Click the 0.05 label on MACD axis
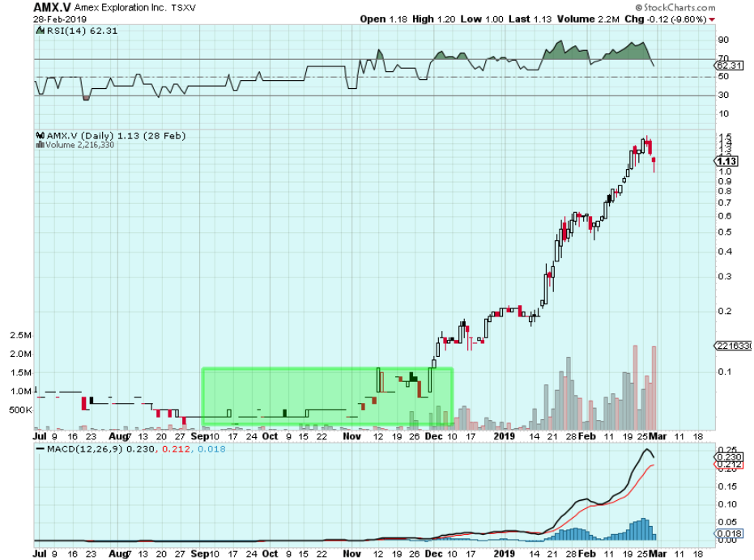 click(727, 522)
